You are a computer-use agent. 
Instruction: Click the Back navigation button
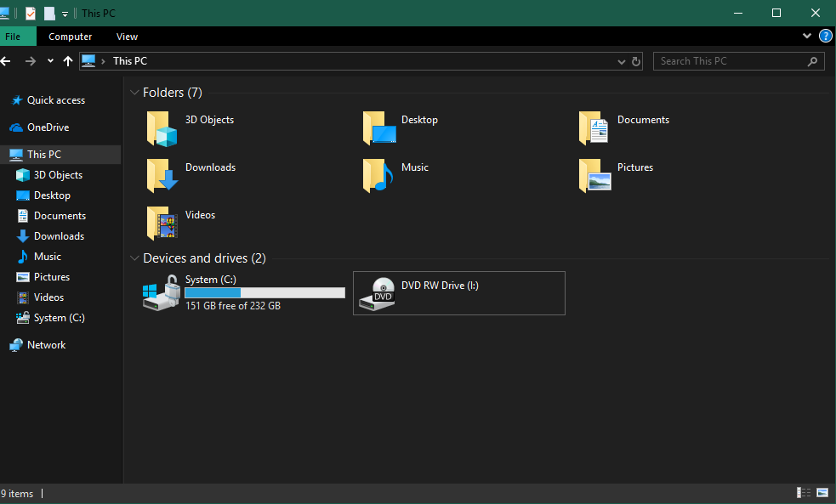9,60
